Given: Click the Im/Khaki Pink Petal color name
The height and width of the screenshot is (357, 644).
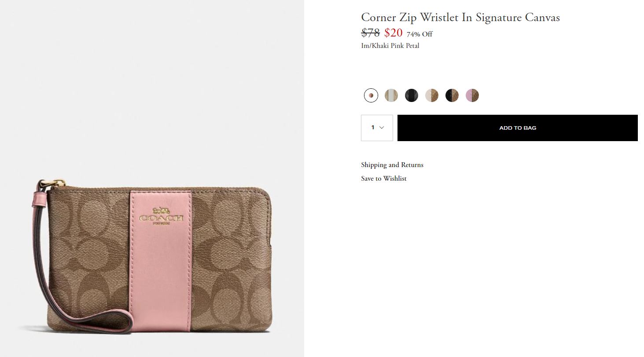Looking at the screenshot, I should [390, 45].
